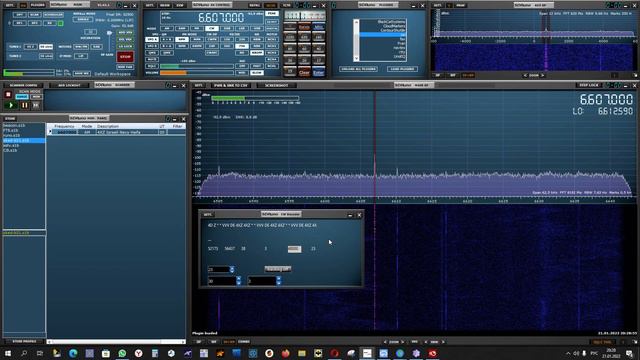Toggle MUTE in RX Control
This screenshot has height=360, width=640.
point(152,59)
